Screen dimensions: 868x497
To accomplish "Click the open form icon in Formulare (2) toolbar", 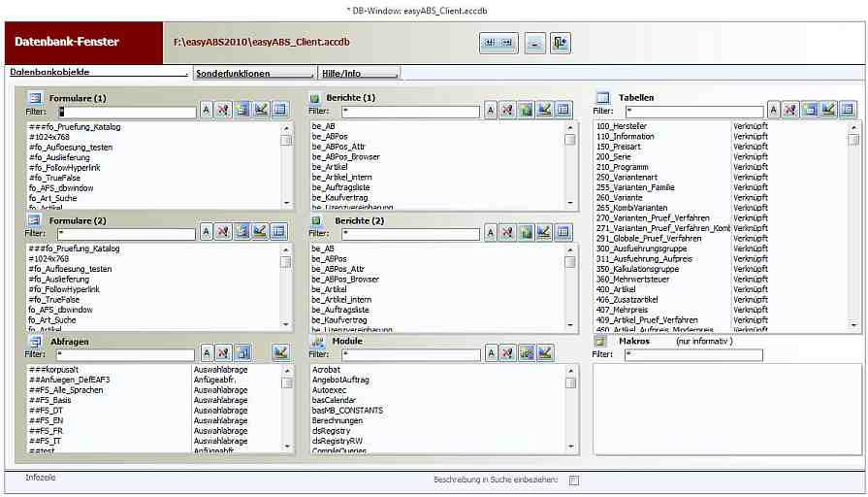I will (x=241, y=232).
